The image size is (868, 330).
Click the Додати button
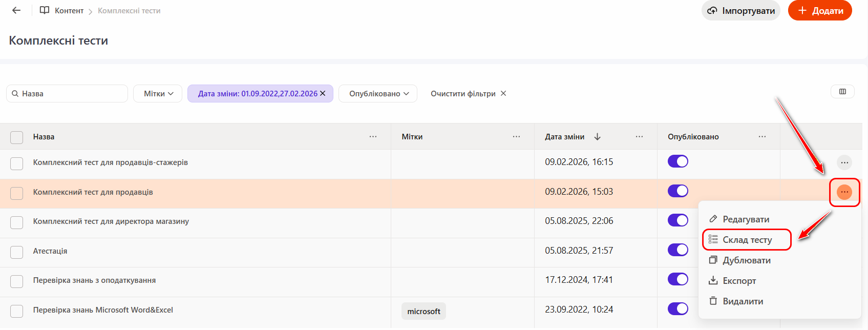820,11
